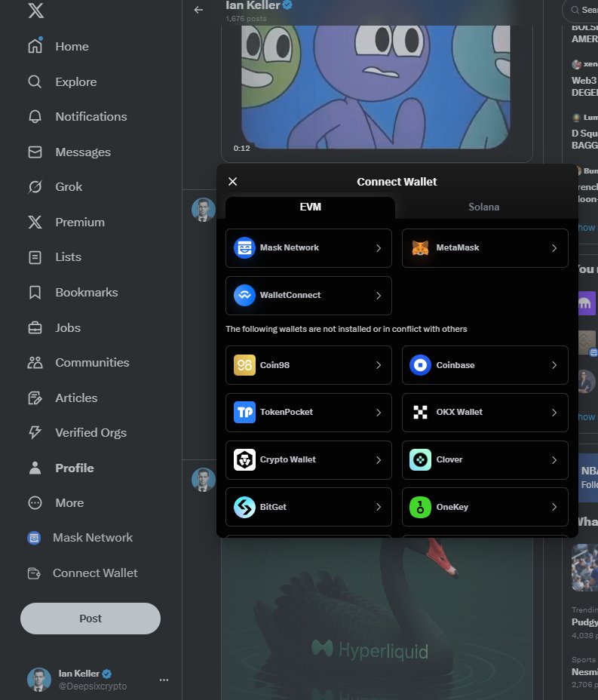Open Bookmarks via the bookmark icon
The image size is (598, 700).
[35, 293]
